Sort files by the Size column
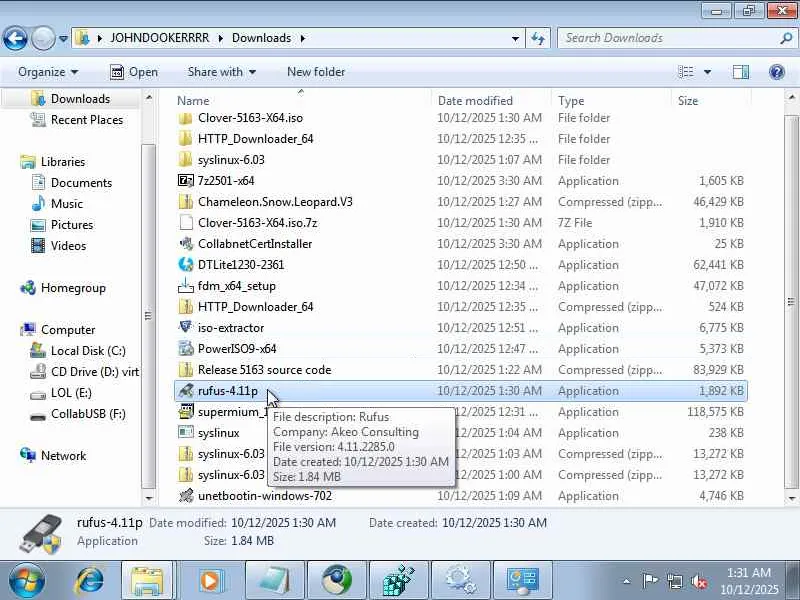Viewport: 800px width, 600px height. point(688,101)
